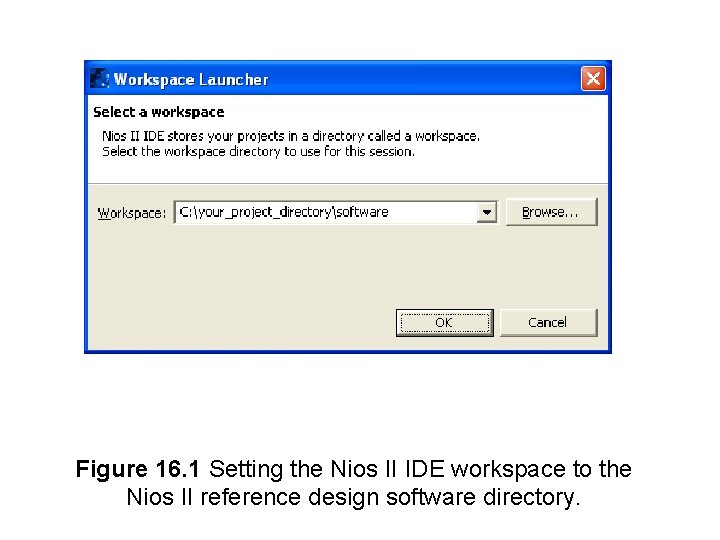Viewport: 720px width, 540px height.
Task: Expand the Workspace path dropdown arrow
Action: pyautogui.click(x=486, y=213)
